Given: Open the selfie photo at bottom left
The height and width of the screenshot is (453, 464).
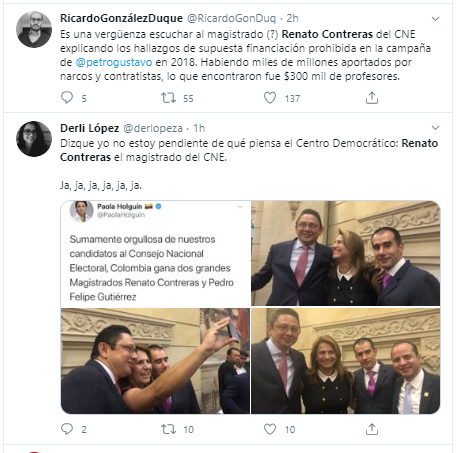Looking at the screenshot, I should click(155, 361).
